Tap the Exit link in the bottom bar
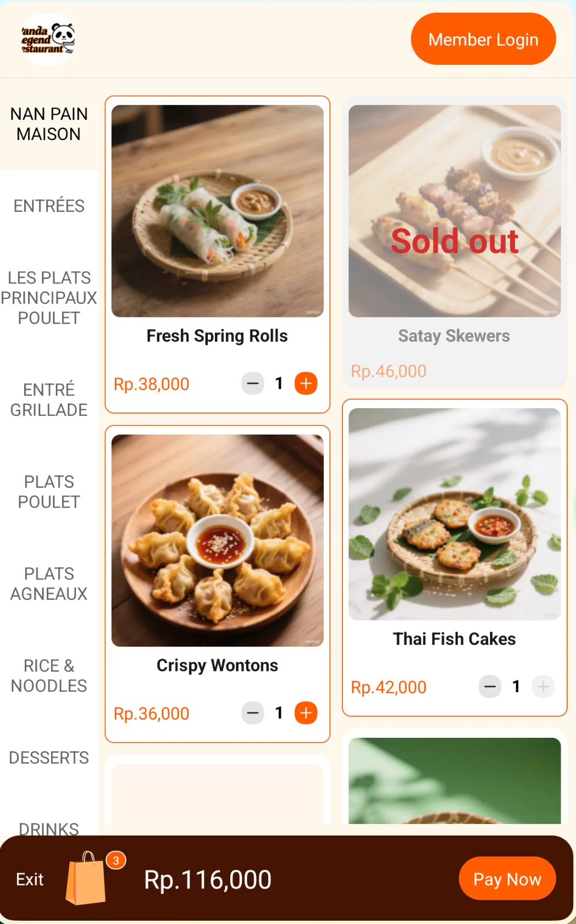 pyautogui.click(x=30, y=880)
